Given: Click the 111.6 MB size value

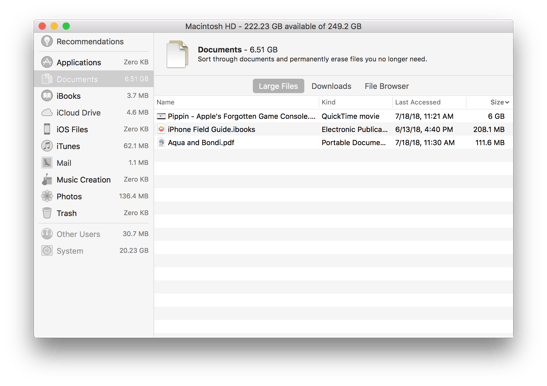Looking at the screenshot, I should (x=490, y=143).
